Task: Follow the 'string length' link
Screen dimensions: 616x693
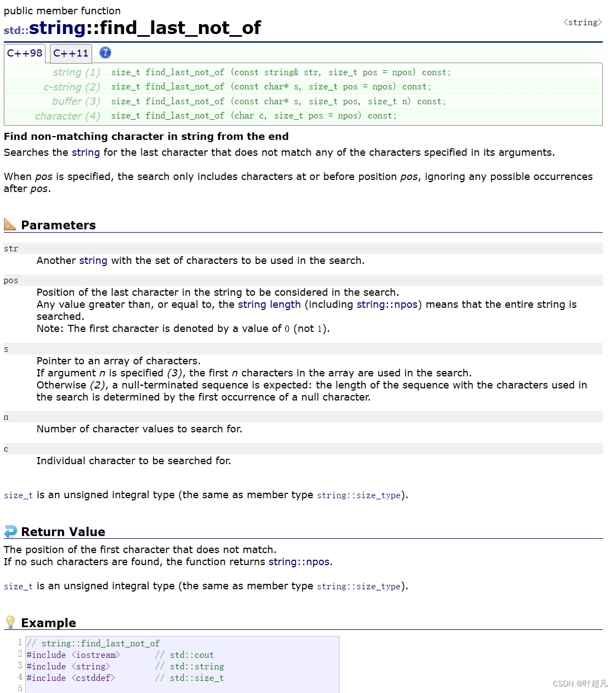Action: (269, 305)
